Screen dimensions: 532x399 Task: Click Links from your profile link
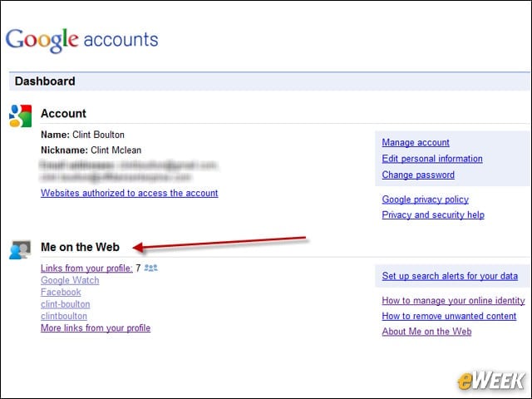[x=86, y=268]
